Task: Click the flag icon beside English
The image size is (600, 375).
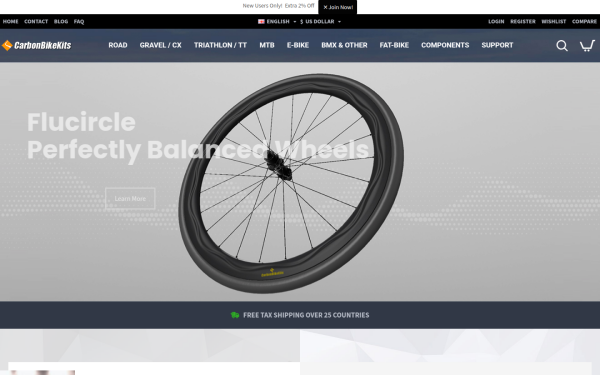Action: click(261, 21)
